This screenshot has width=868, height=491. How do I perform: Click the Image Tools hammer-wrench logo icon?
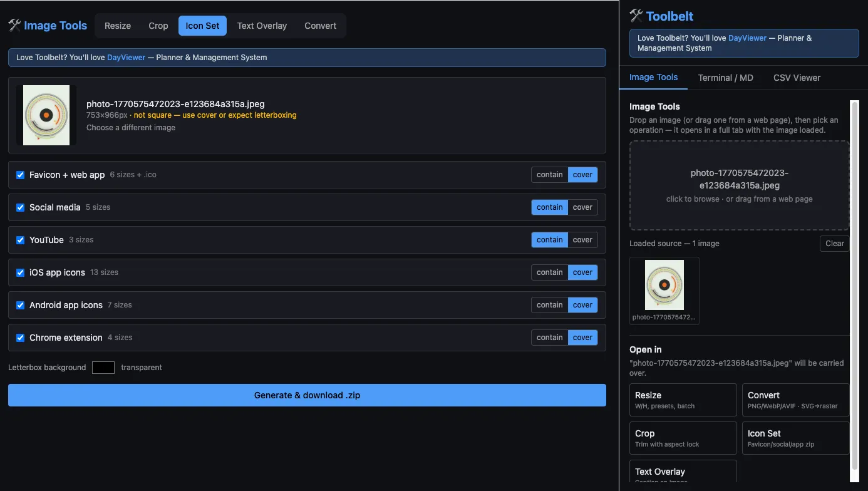[14, 26]
